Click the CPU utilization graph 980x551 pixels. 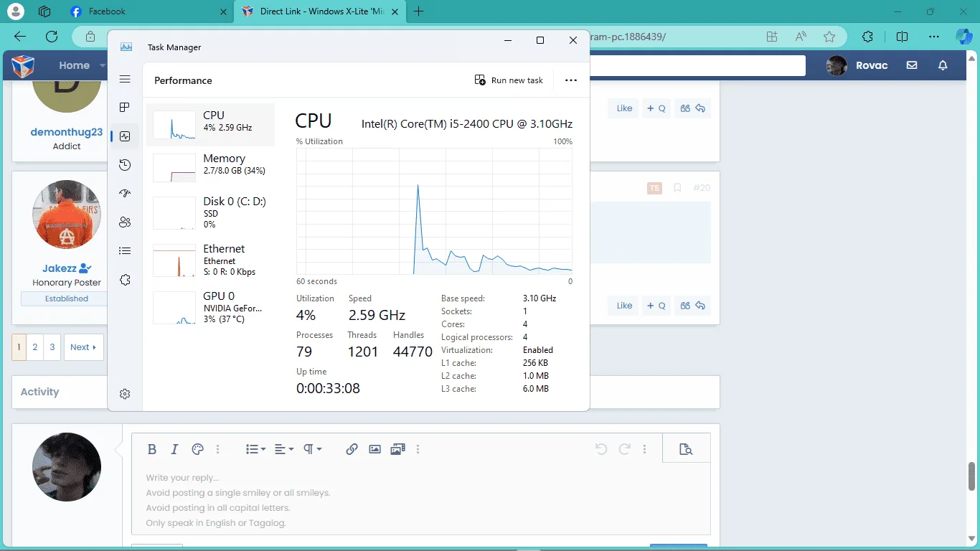point(434,211)
